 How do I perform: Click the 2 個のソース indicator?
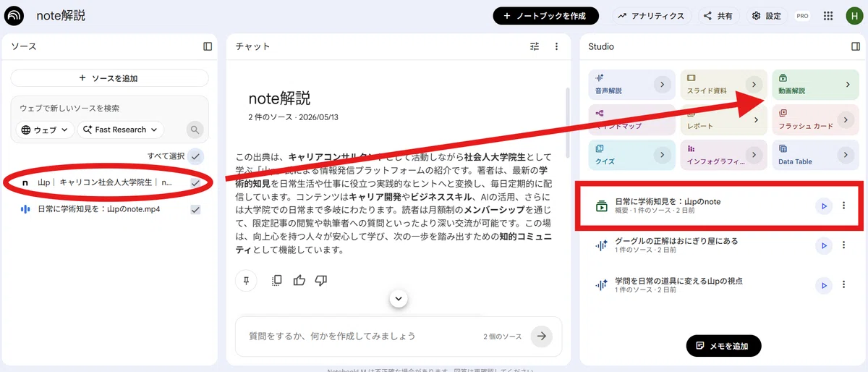click(503, 337)
